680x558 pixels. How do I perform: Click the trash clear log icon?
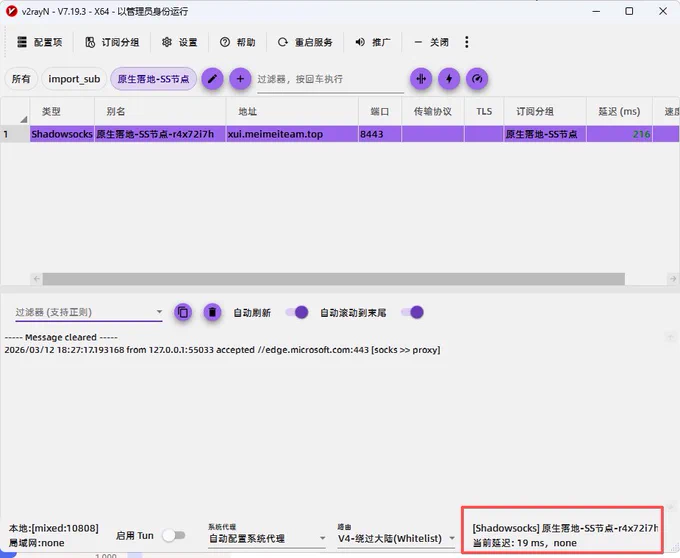212,312
